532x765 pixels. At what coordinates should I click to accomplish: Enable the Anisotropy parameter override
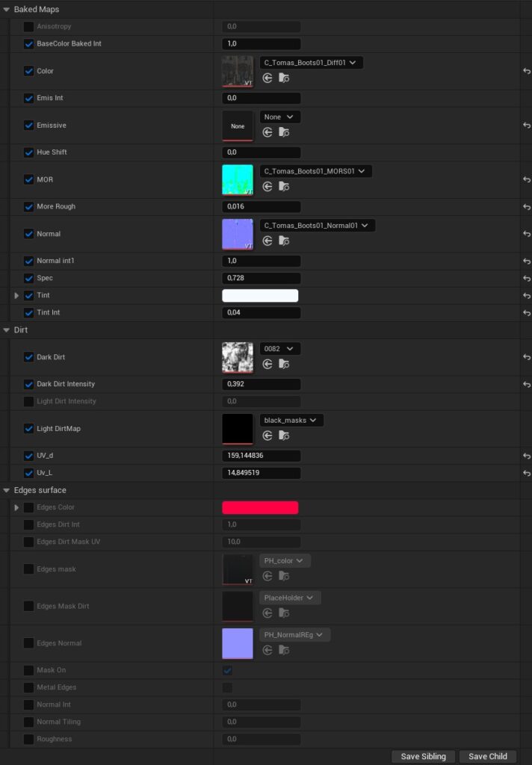click(x=29, y=26)
